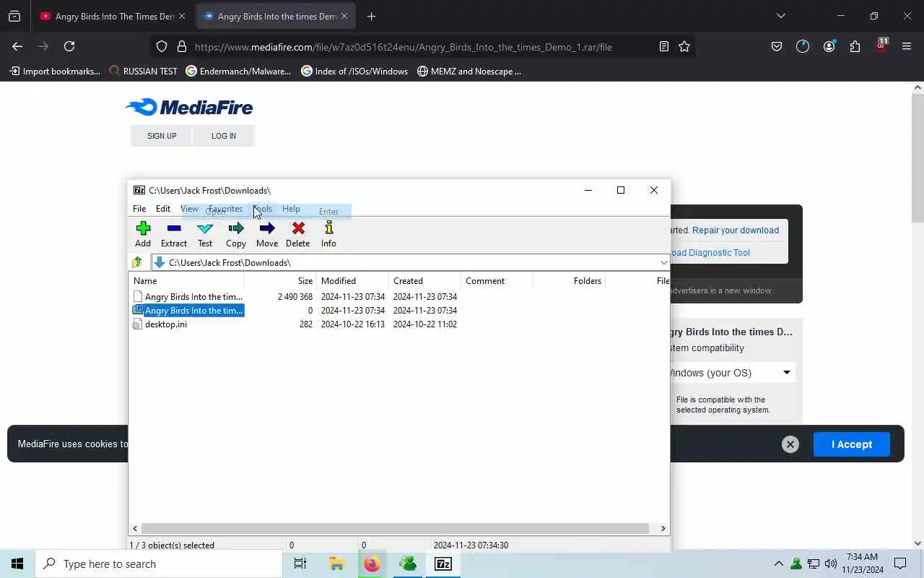
Task: Click the Extract toolbar icon
Action: [x=174, y=234]
